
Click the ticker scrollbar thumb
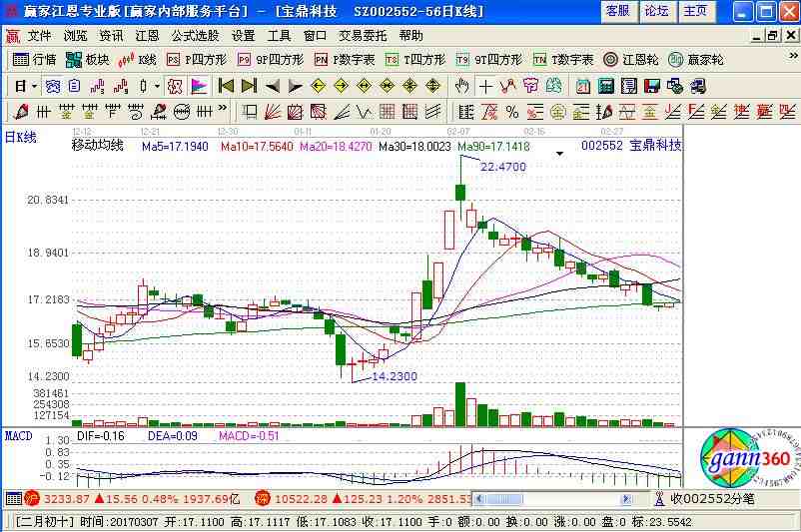pyautogui.click(x=504, y=499)
